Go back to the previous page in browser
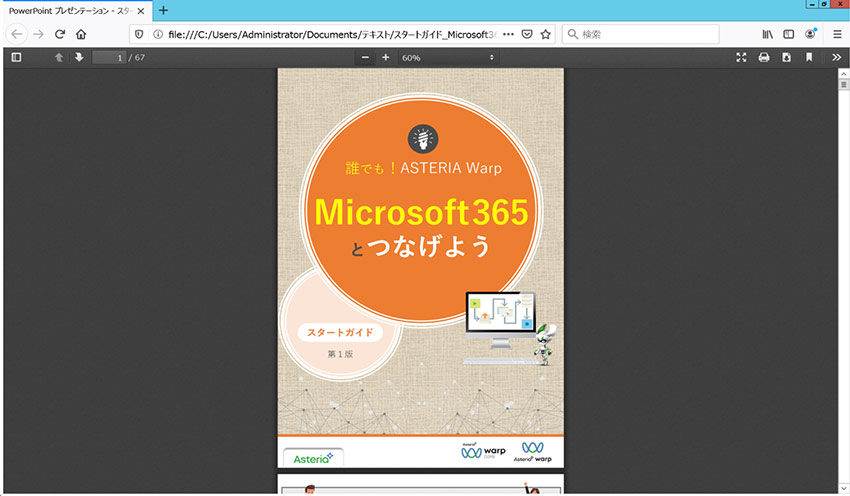Viewport: 850px width, 496px height. (17, 34)
